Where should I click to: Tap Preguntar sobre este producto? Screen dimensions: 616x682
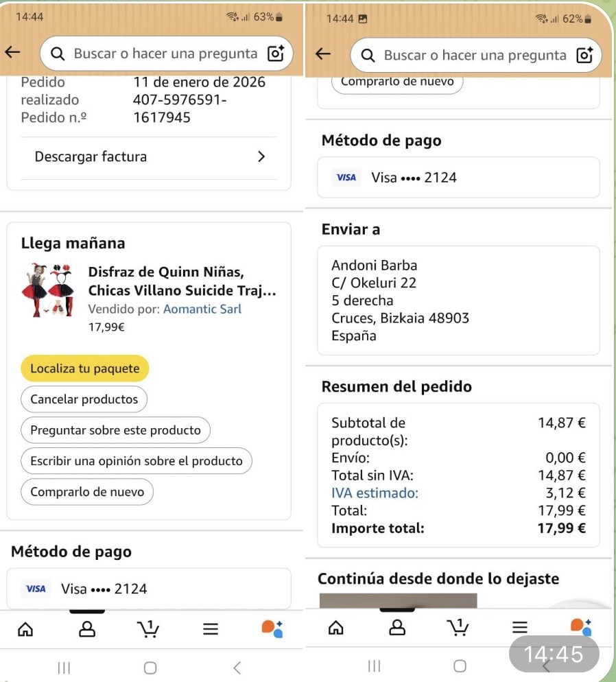point(115,430)
